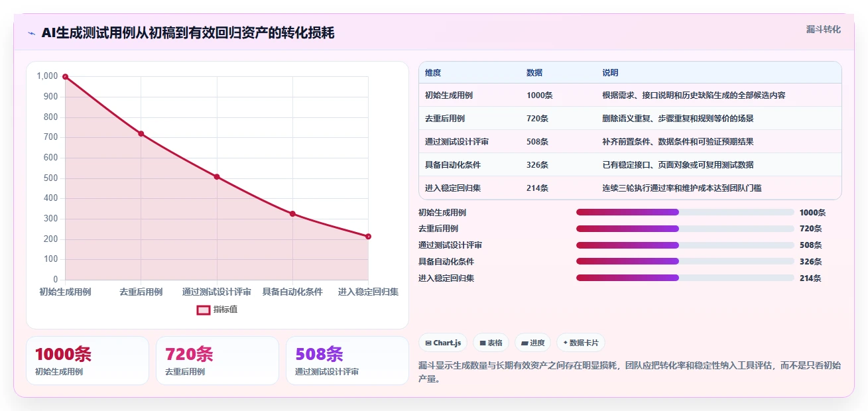
Task: Click the progress bar for 进入稳定回归集
Action: [685, 278]
